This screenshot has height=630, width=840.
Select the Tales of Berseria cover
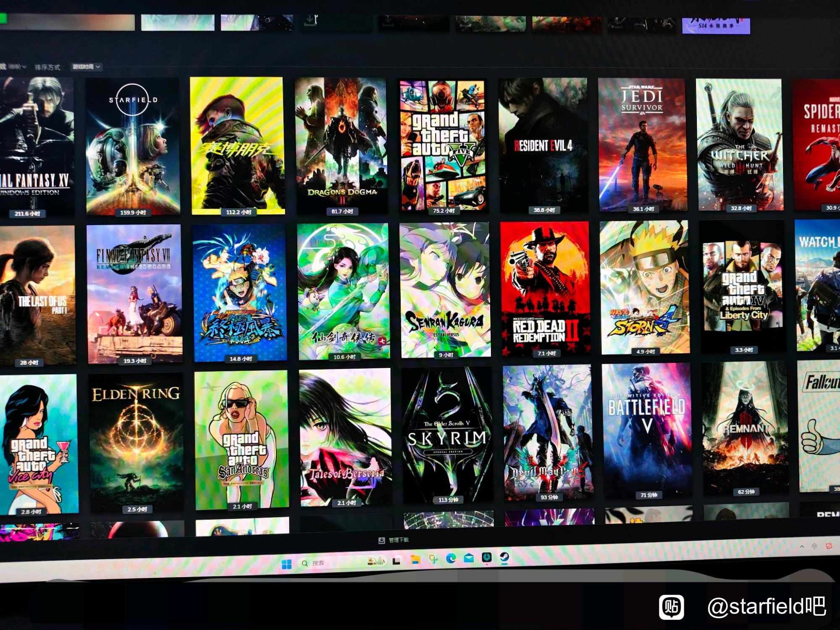pyautogui.click(x=346, y=438)
